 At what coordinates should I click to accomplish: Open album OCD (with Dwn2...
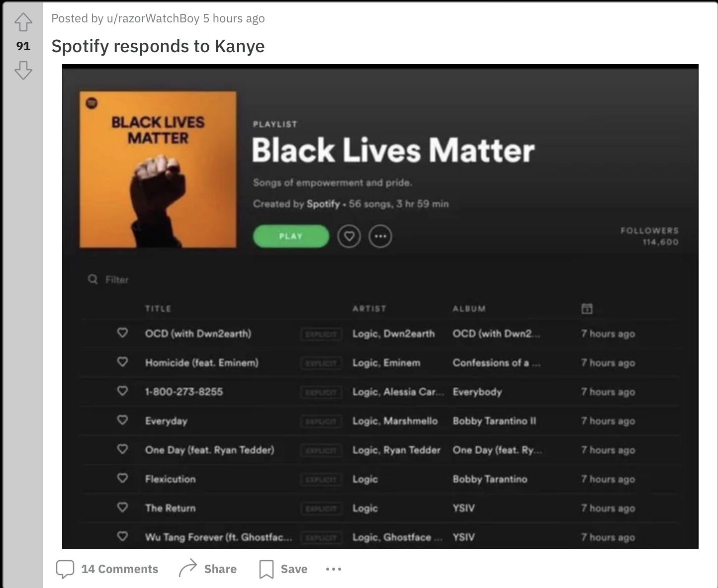[496, 334]
